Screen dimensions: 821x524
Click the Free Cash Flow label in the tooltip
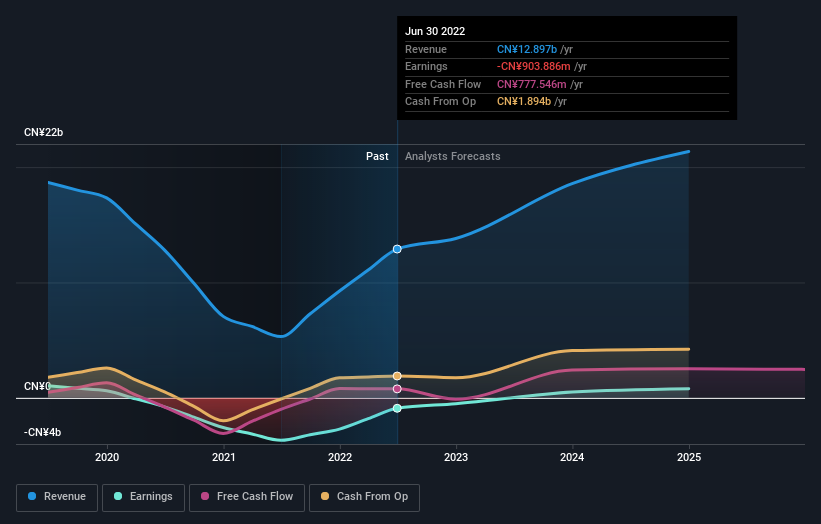coord(443,84)
